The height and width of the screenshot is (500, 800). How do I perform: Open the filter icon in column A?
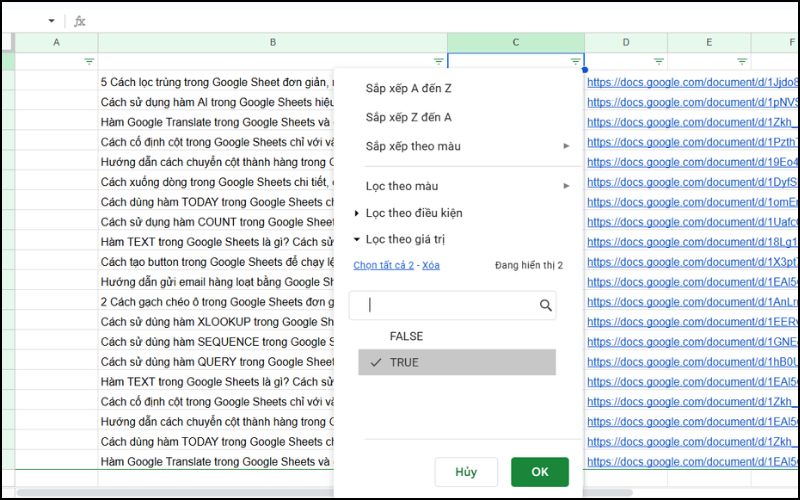(89, 62)
